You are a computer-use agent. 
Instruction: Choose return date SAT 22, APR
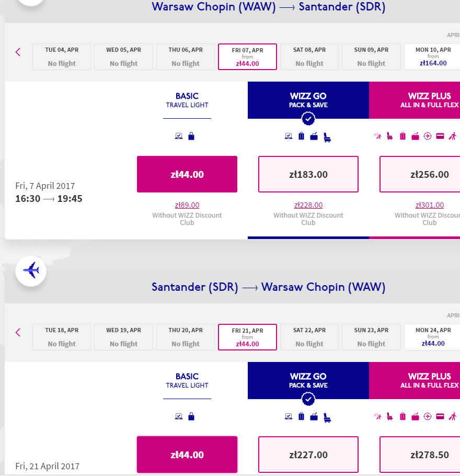[x=309, y=337]
